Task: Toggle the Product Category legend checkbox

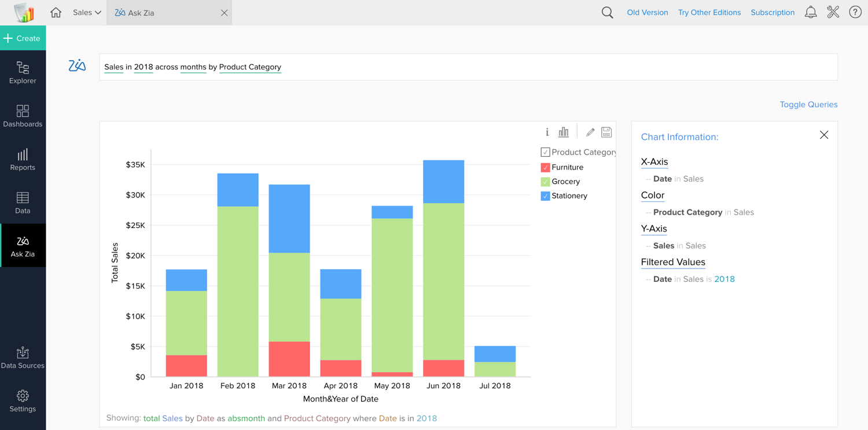Action: coord(545,152)
